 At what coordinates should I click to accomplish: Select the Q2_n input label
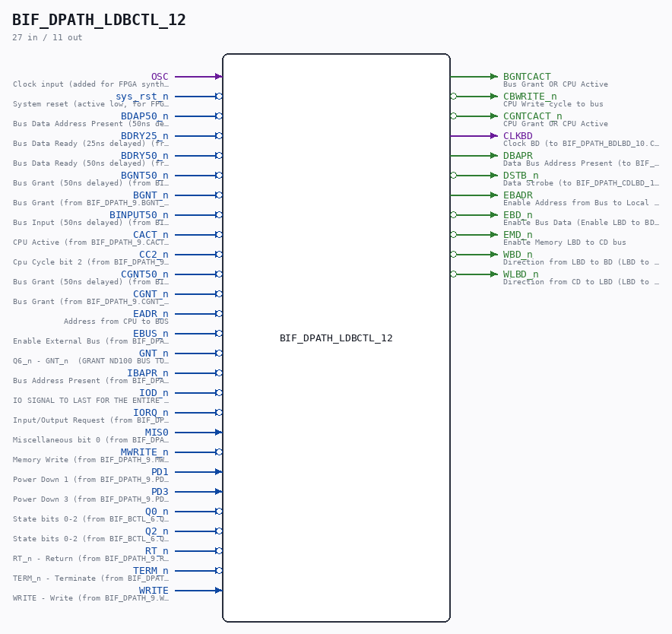click(x=157, y=531)
